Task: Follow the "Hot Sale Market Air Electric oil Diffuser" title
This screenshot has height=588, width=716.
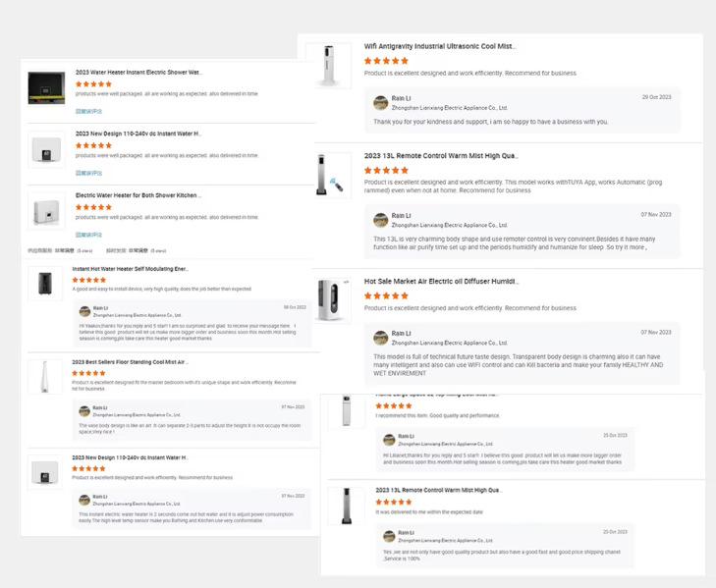Action: pos(440,282)
